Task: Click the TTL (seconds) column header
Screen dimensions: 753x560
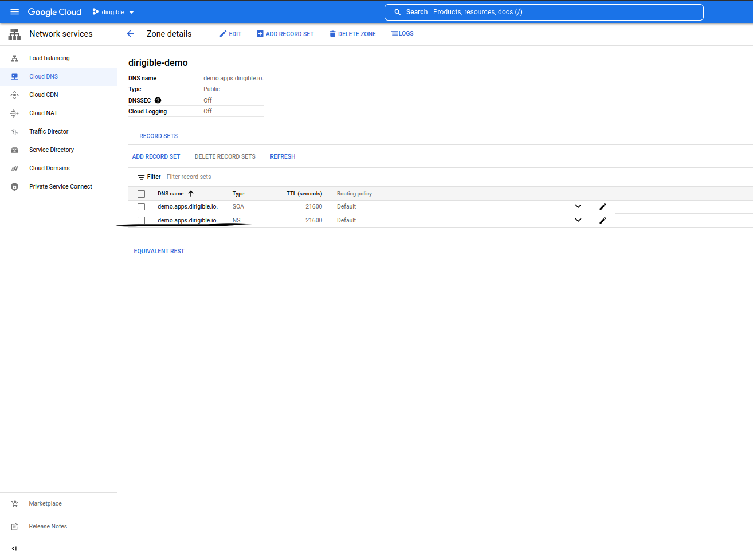Action: point(304,194)
